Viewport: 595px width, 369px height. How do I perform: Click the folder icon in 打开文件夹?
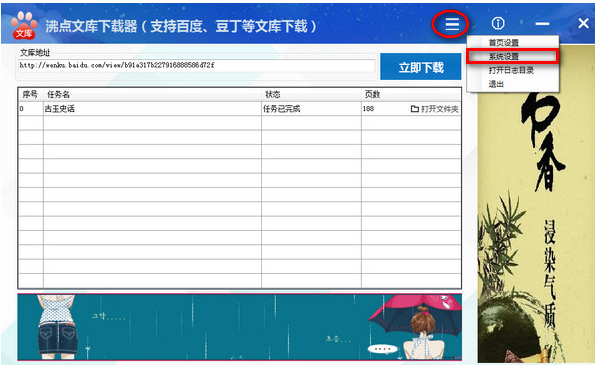click(x=415, y=109)
